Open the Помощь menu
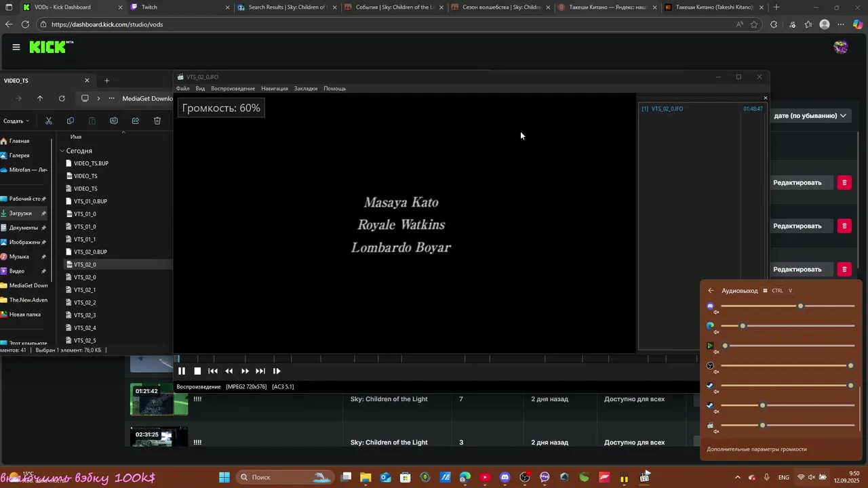Viewport: 868px width, 488px height. click(334, 89)
